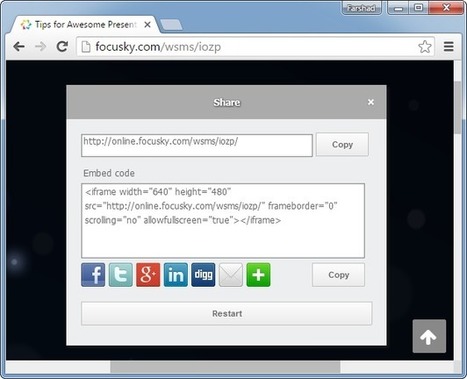Click inside the embed code text area
Image resolution: width=467 pixels, height=379 pixels.
click(223, 220)
